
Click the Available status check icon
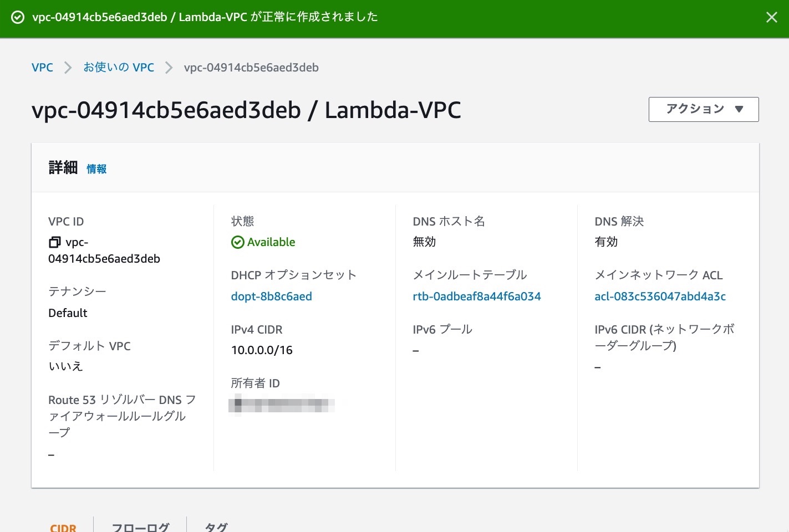tap(238, 242)
